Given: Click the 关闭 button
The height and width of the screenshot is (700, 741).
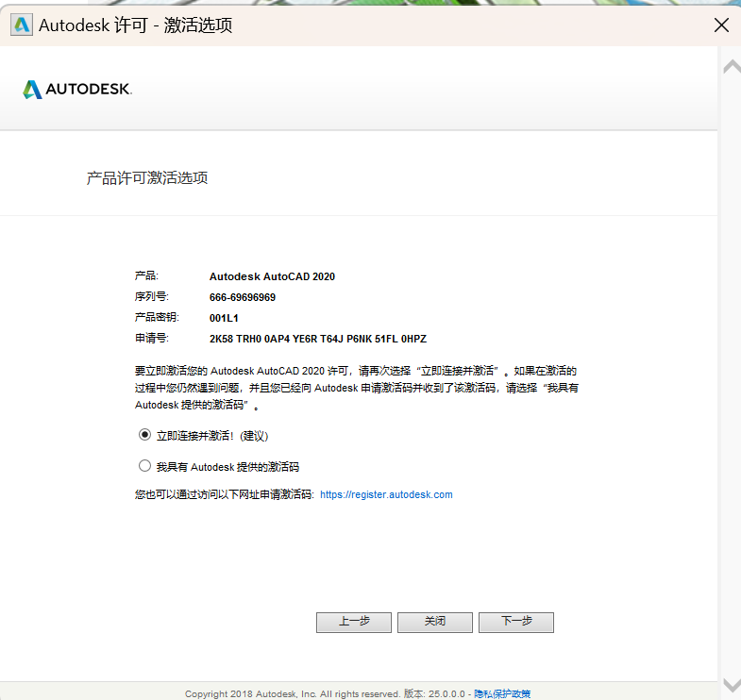Looking at the screenshot, I should pos(435,622).
